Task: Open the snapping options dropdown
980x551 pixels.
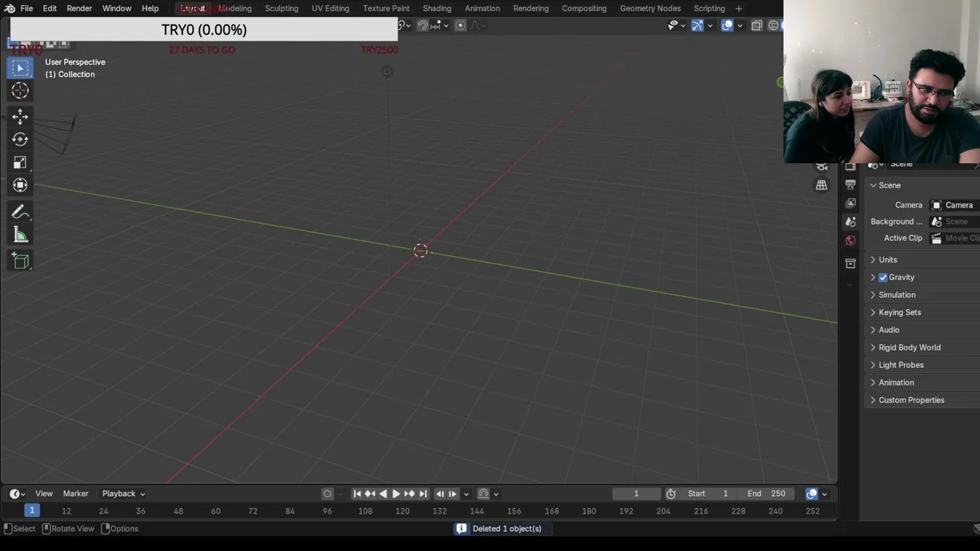Action: pos(440,25)
